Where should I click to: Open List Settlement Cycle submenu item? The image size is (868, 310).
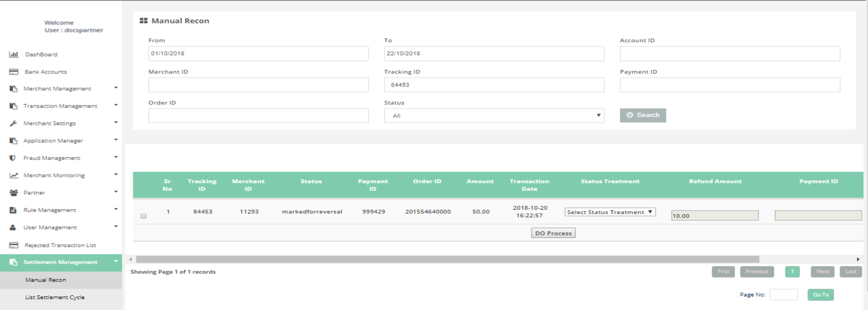55,297
